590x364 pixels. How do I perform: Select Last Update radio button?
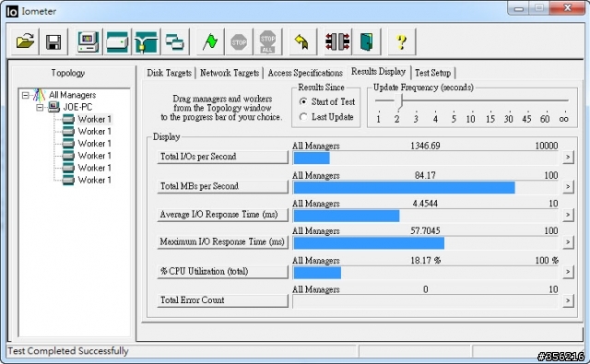coord(303,117)
